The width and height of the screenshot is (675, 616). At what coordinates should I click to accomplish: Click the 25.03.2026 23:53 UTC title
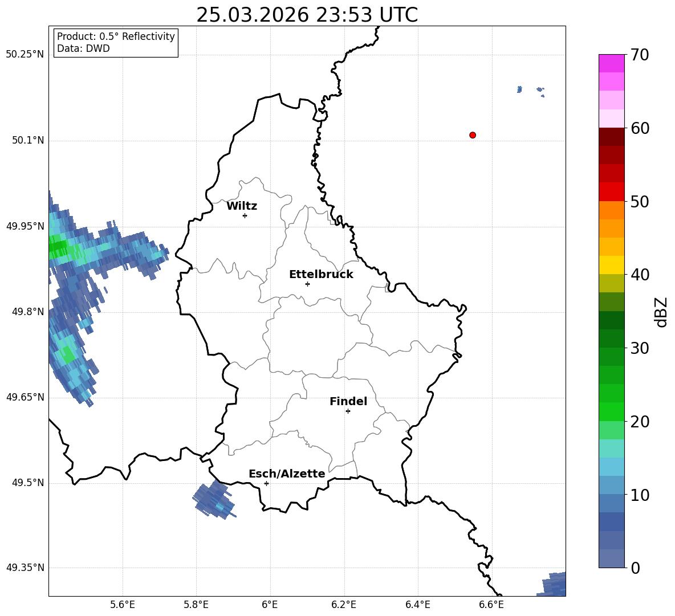point(307,15)
